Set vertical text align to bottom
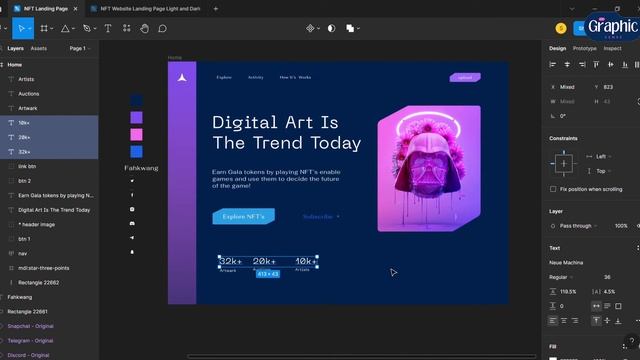Image resolution: width=640 pixels, height=360 pixels. [618, 321]
